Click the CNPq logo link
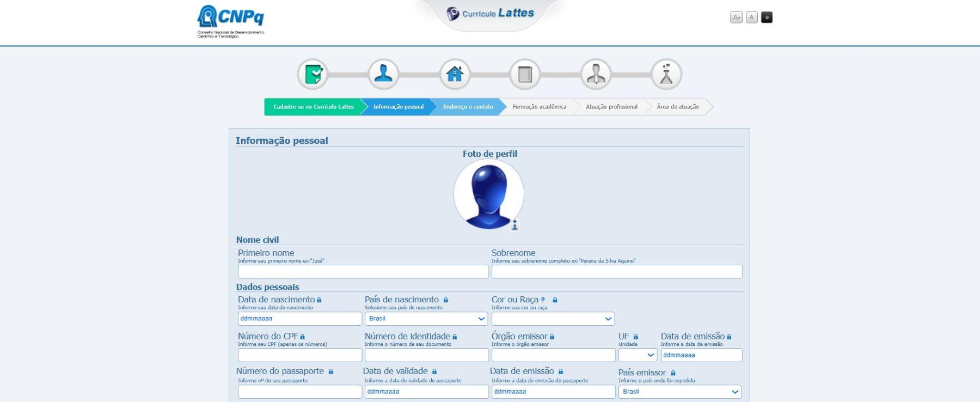Screen dimensions: 980x402 230,21
